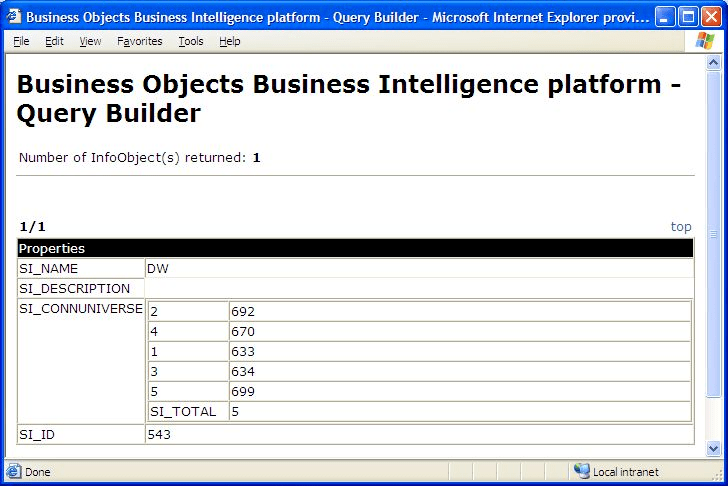Select the SI_CONNUNIVERSE label cell
728x486 pixels.
click(81, 361)
